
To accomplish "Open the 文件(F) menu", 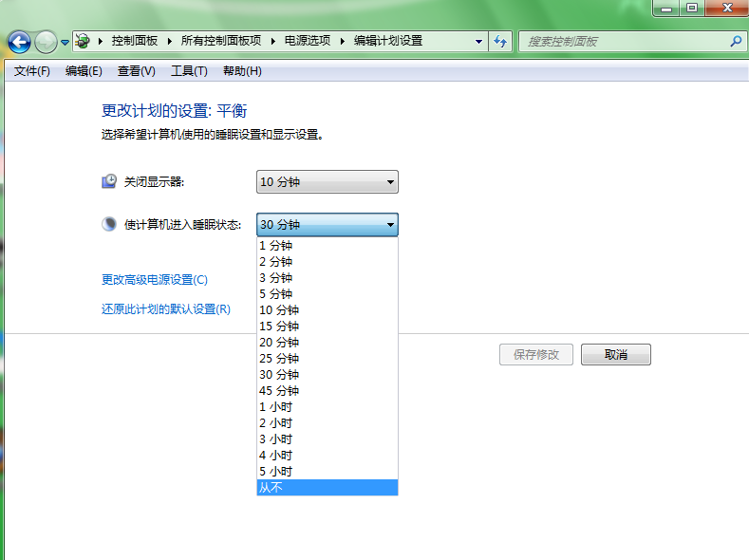I will [31, 71].
